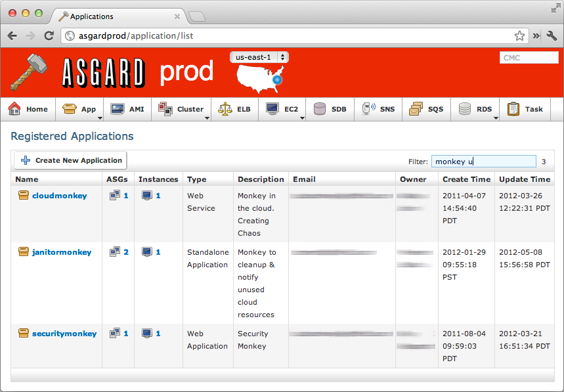Click the ASG icon in securitymonkey row
This screenshot has height=392, width=564.
click(x=115, y=334)
